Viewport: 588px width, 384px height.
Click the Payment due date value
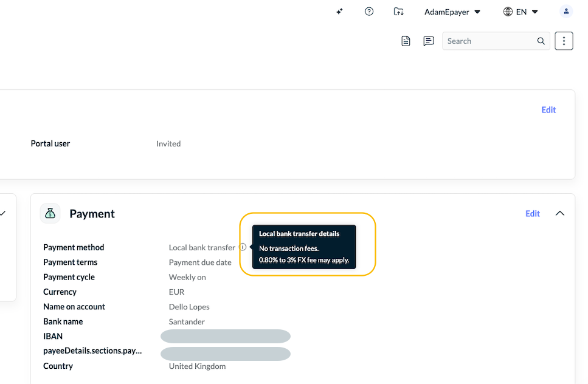tap(200, 262)
